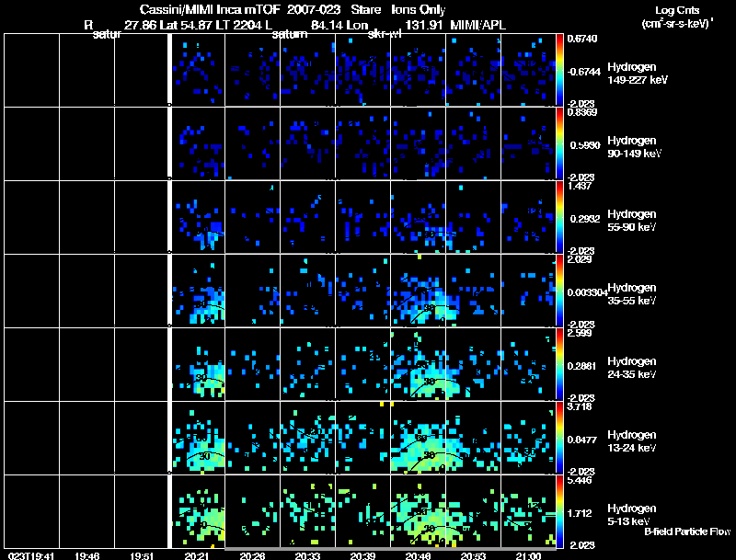Click the Hydrogen 13-24 keV label
This screenshot has width=736, height=560.
click(x=632, y=441)
